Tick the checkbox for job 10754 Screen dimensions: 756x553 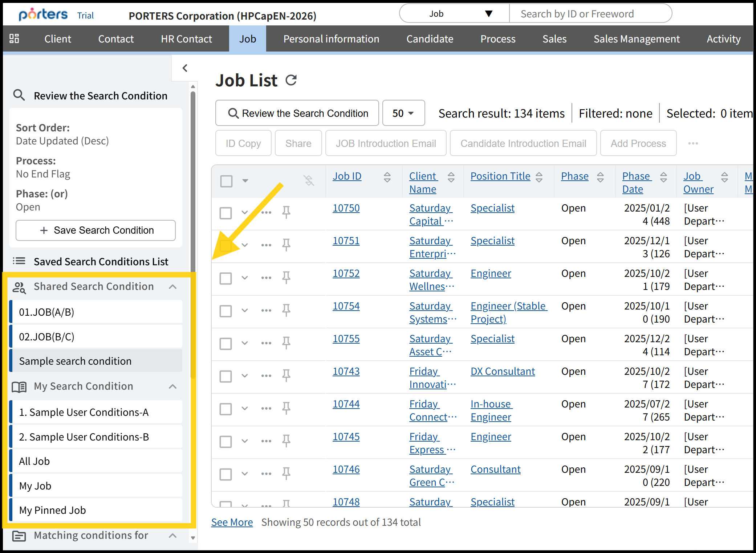point(225,311)
